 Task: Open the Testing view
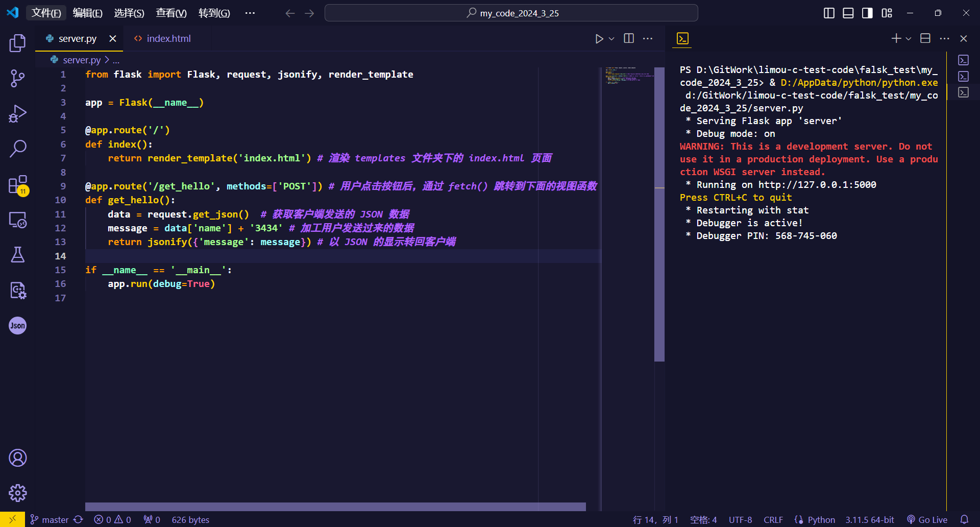coord(17,255)
